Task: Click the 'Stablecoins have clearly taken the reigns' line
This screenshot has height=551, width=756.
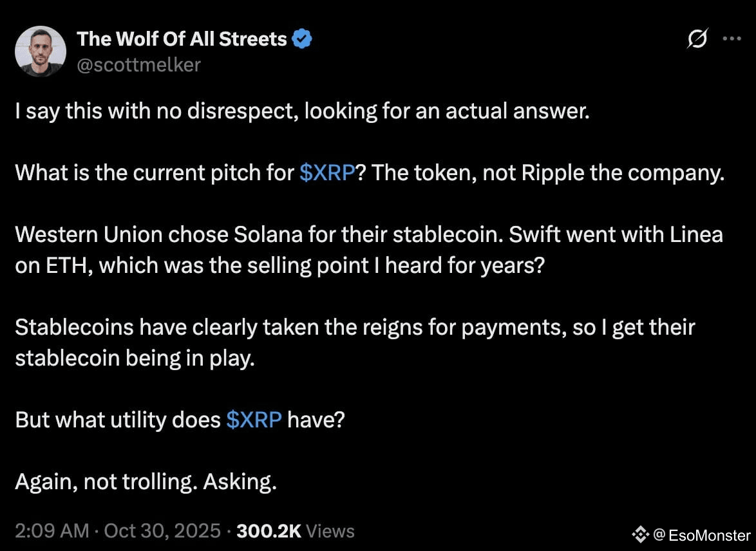Action: point(355,328)
